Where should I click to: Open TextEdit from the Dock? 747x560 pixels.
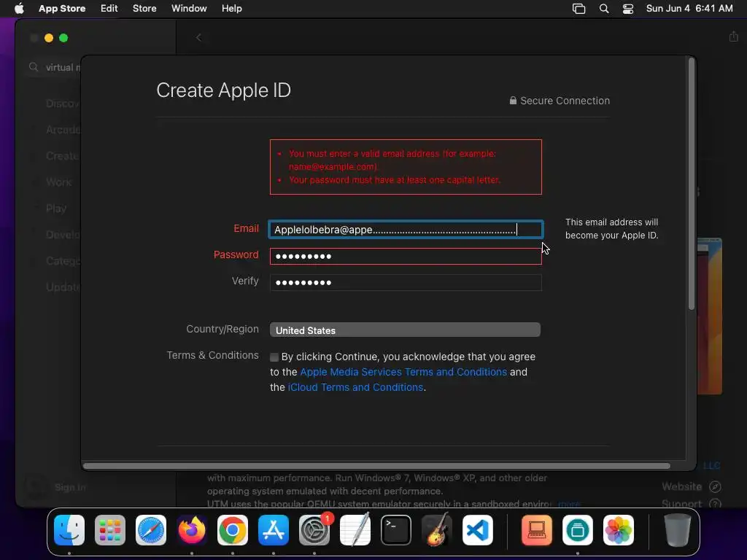pos(355,530)
